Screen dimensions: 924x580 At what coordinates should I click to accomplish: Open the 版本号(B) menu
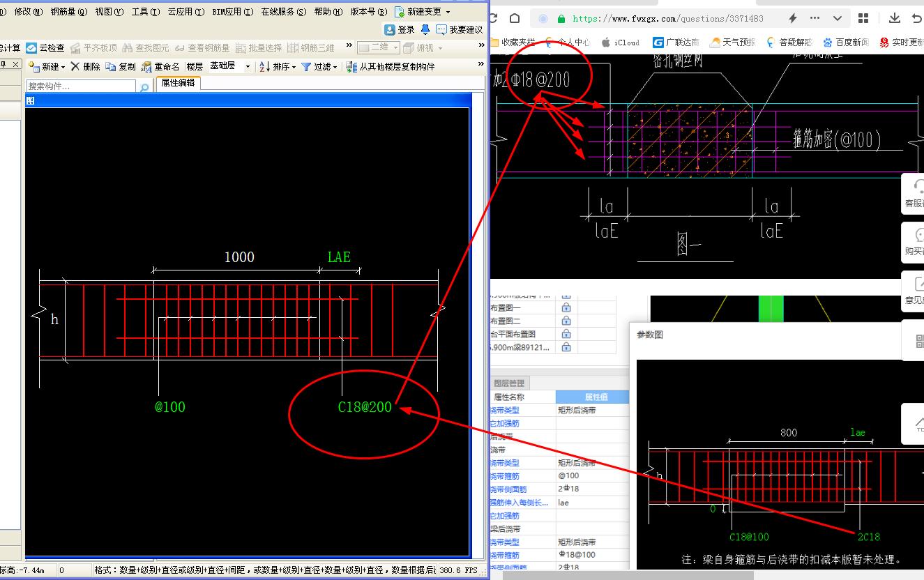pyautogui.click(x=369, y=12)
